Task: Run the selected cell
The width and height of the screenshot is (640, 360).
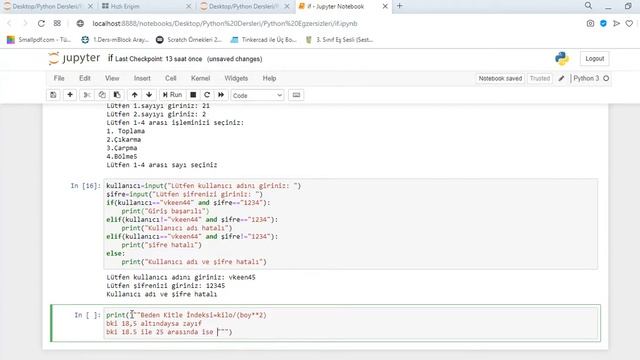Action: coord(172,95)
